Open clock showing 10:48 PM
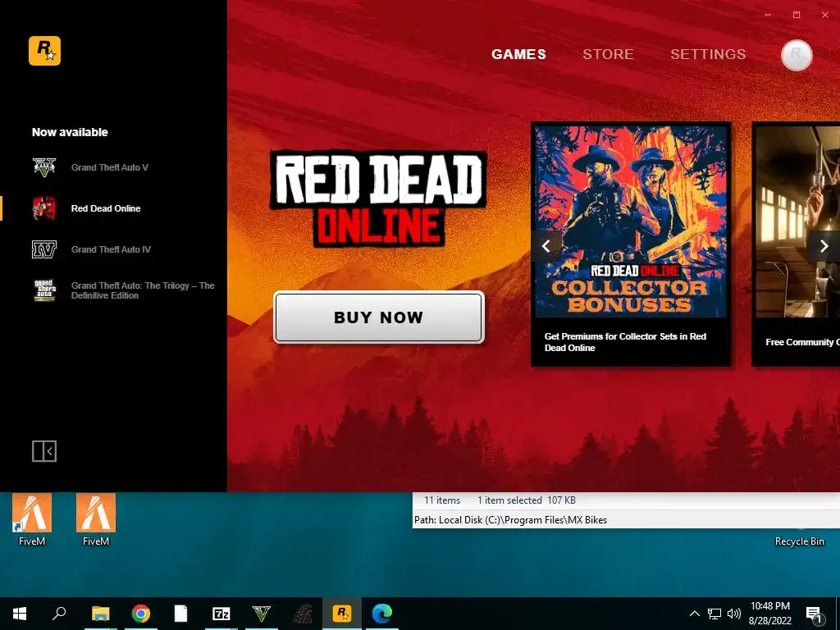This screenshot has height=630, width=840. tap(769, 614)
